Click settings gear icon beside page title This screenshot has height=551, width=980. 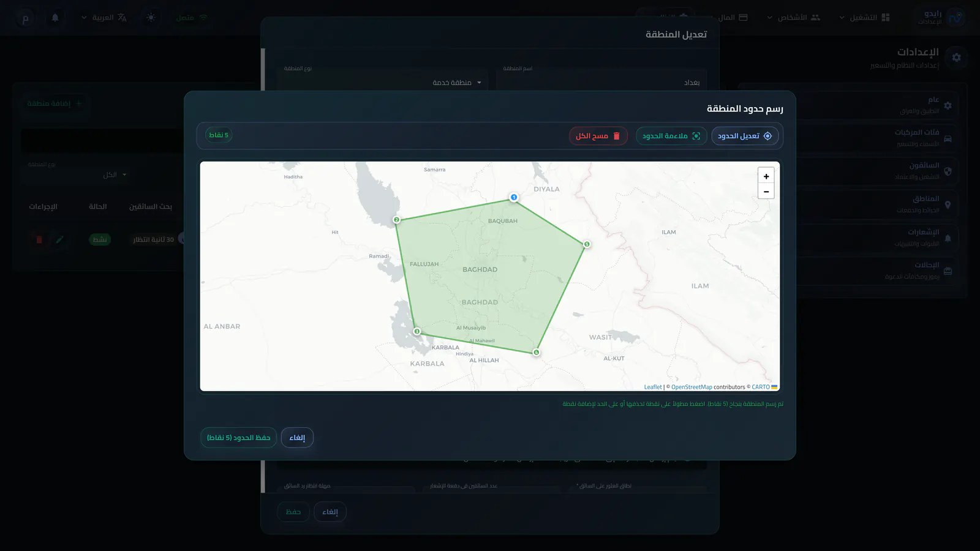tap(956, 58)
